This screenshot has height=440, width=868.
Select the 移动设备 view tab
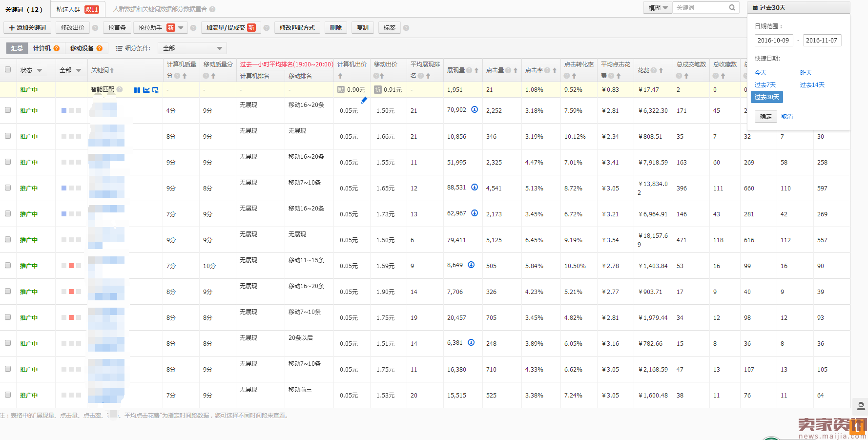point(86,48)
